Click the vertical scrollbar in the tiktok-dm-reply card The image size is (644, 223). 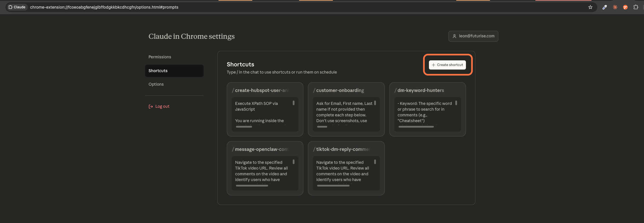(375, 162)
